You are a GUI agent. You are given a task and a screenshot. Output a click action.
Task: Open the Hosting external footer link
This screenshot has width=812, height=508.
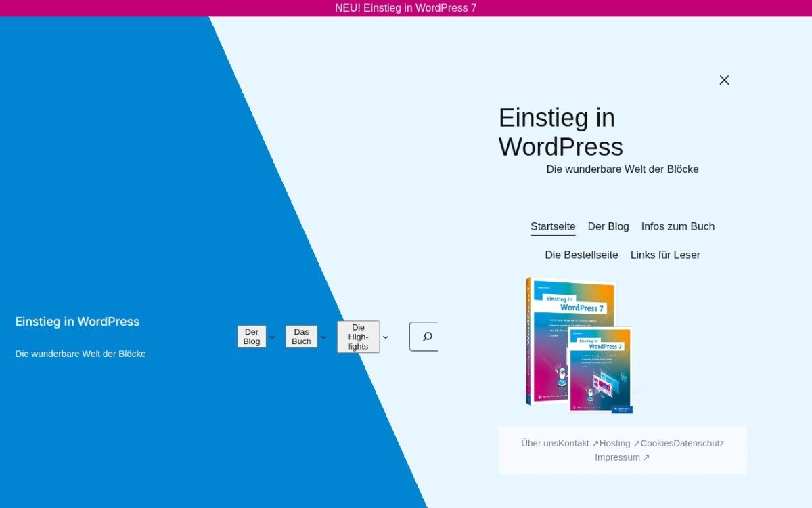(x=620, y=443)
